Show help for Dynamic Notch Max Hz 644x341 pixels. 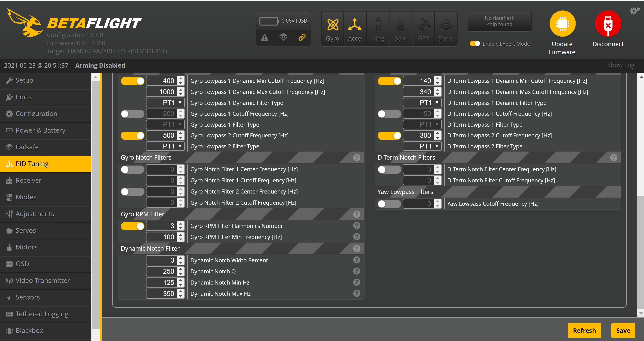coord(357,293)
